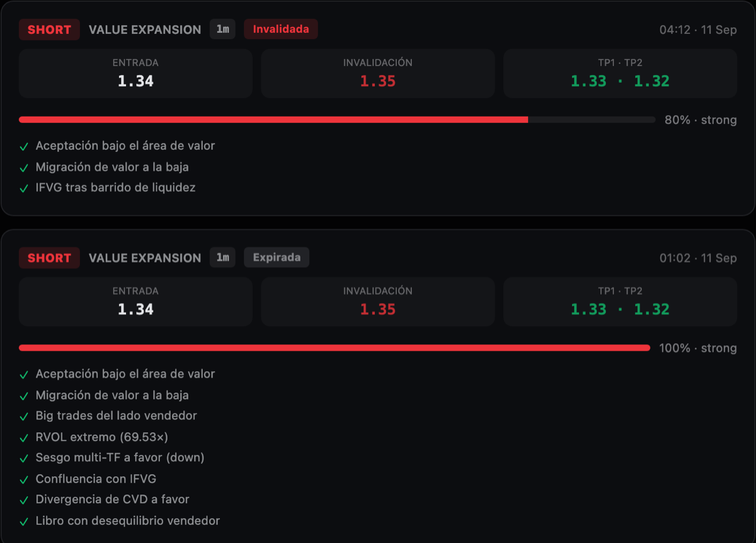756x543 pixels.
Task: Click the 1m timeframe tag on the 04:12 signal
Action: coord(222,29)
